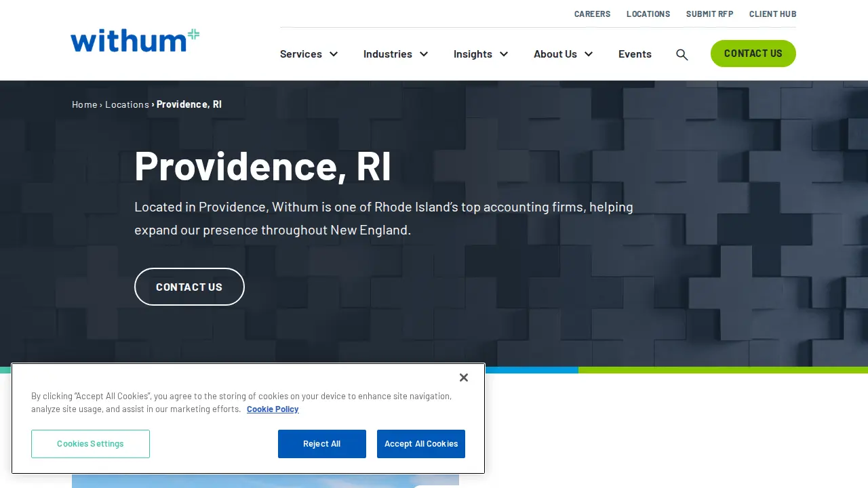Expand the Services menu chevron
The height and width of the screenshot is (488, 868).
334,54
